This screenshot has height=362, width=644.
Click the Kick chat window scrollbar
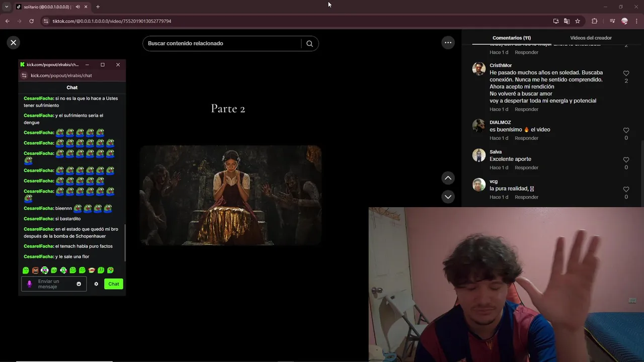(124, 242)
